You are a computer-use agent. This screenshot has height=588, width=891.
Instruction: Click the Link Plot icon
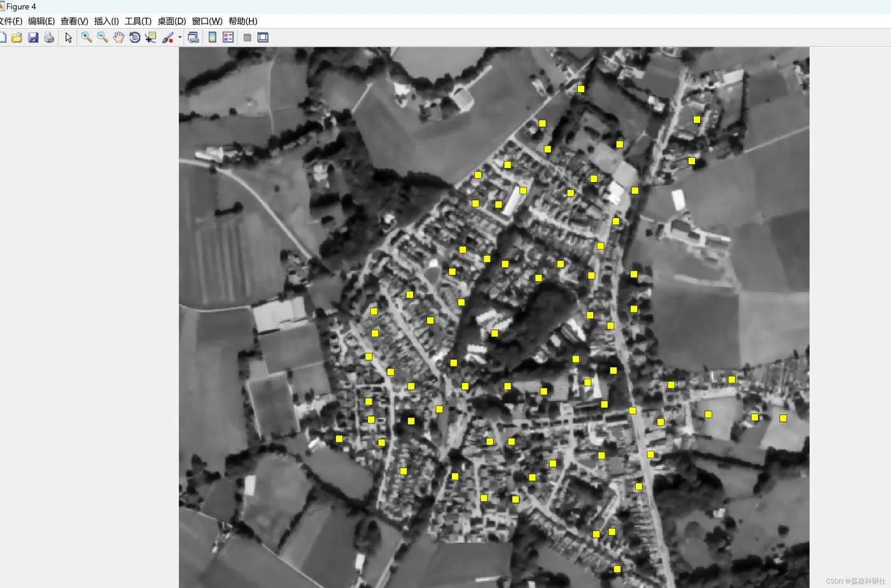pos(193,38)
